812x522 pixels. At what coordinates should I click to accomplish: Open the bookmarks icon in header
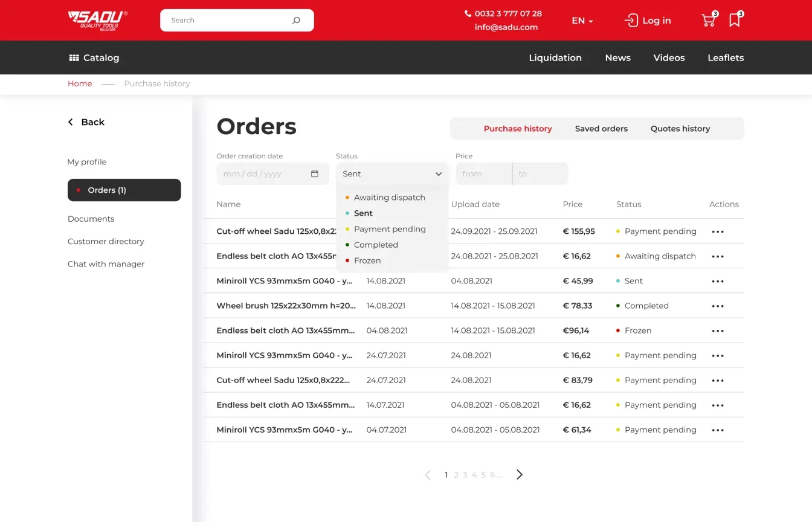click(x=735, y=19)
